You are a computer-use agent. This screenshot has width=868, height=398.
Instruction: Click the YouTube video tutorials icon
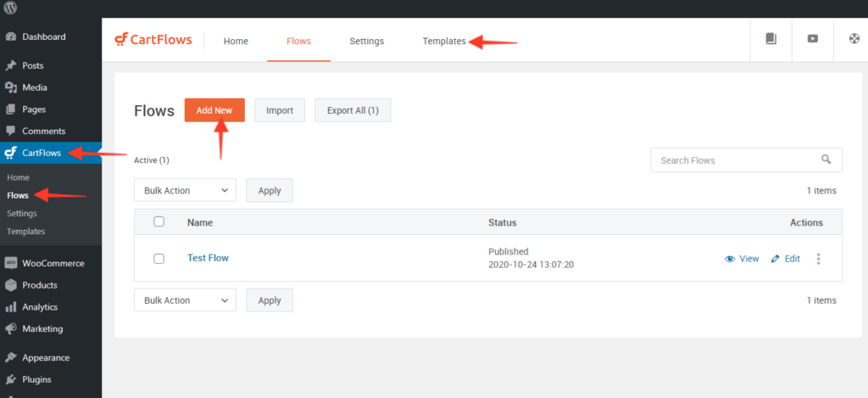[813, 39]
